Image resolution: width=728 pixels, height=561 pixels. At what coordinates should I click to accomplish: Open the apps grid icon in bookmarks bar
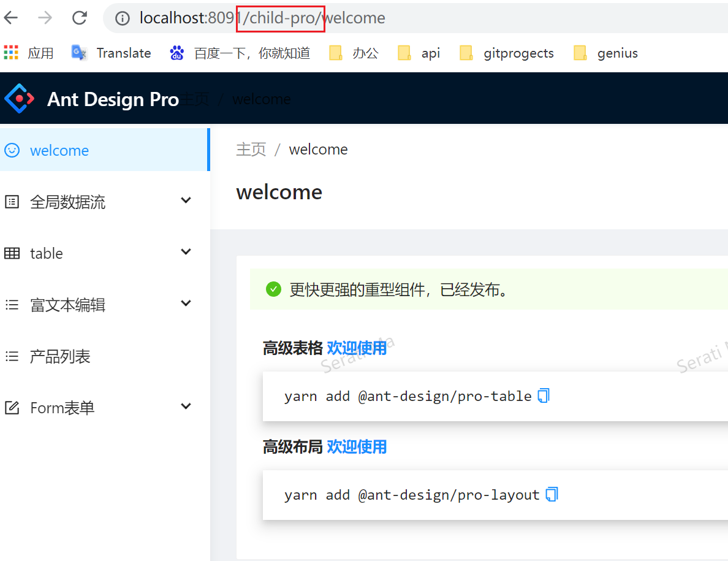click(11, 53)
